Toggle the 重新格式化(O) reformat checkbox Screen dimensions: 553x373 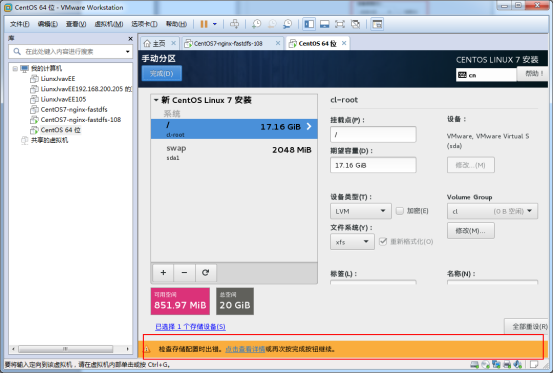pyautogui.click(x=383, y=241)
